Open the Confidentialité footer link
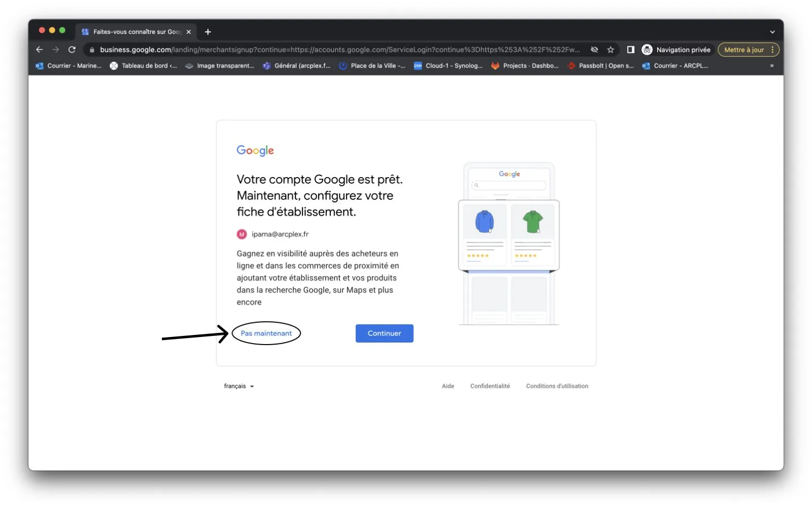Image resolution: width=812 pixels, height=508 pixels. click(490, 386)
